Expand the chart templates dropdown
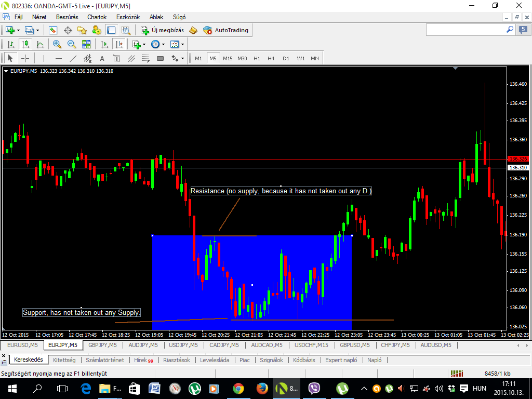532x399 pixels. (x=182, y=44)
